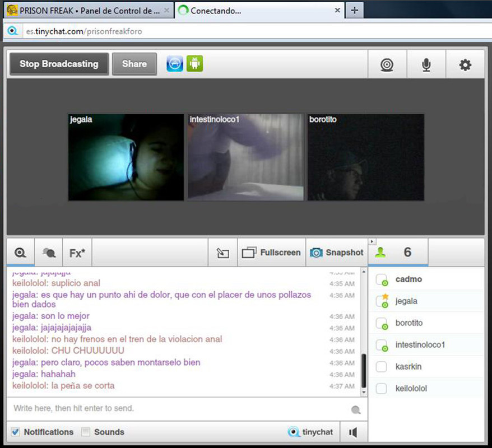Select user cadmo in the list
This screenshot has width=492, height=448.
[426, 279]
